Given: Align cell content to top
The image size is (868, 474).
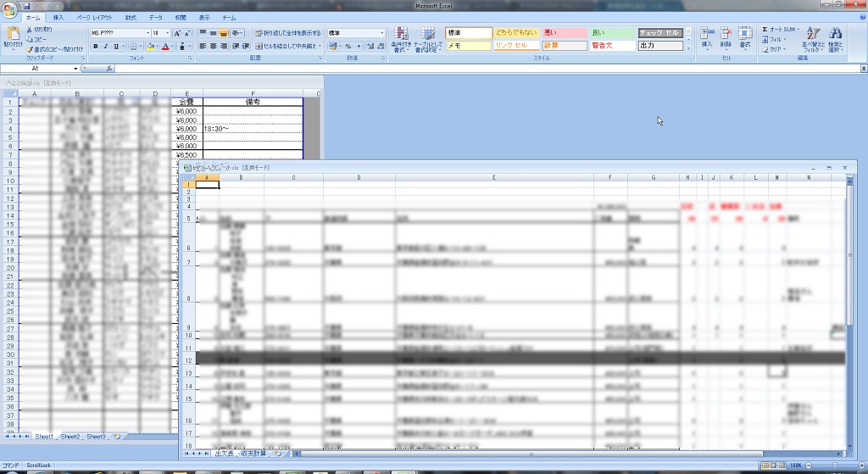Looking at the screenshot, I should [203, 33].
